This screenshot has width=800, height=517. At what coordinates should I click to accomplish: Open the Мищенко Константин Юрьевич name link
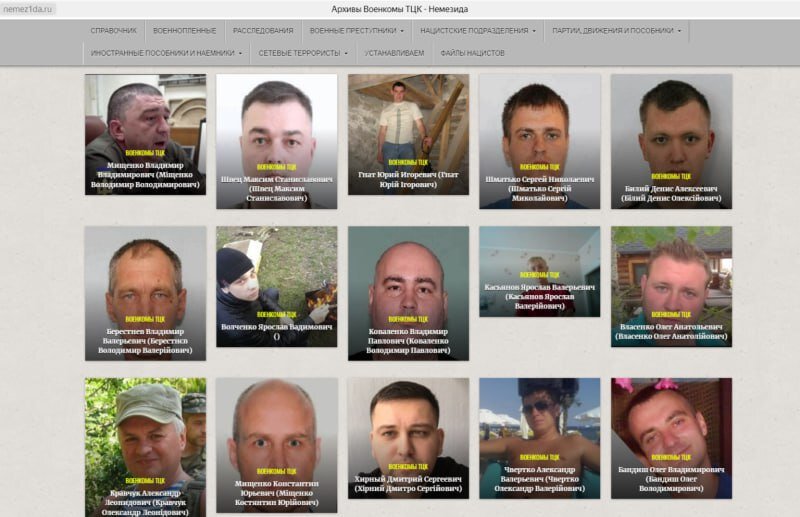[x=277, y=493]
